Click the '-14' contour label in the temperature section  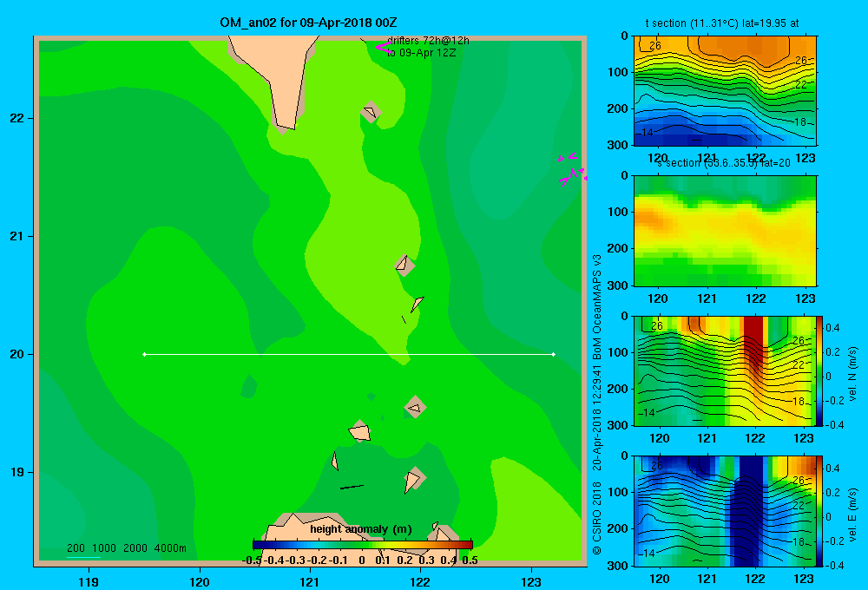[644, 132]
